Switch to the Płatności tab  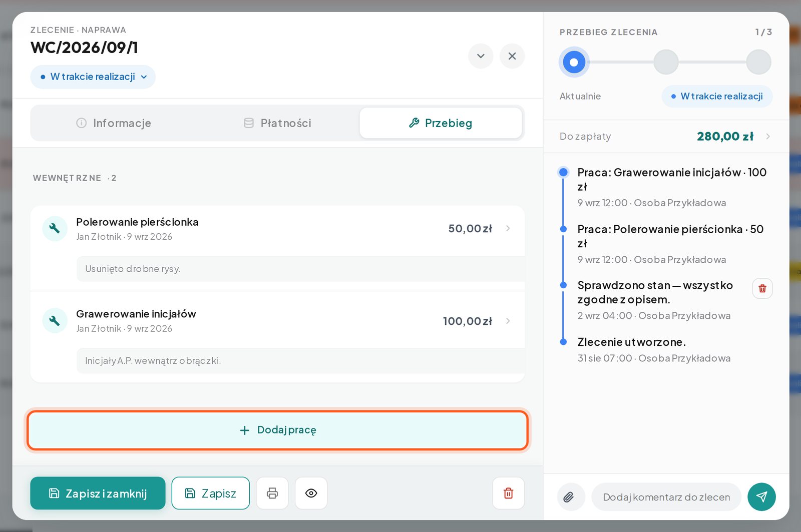[277, 123]
